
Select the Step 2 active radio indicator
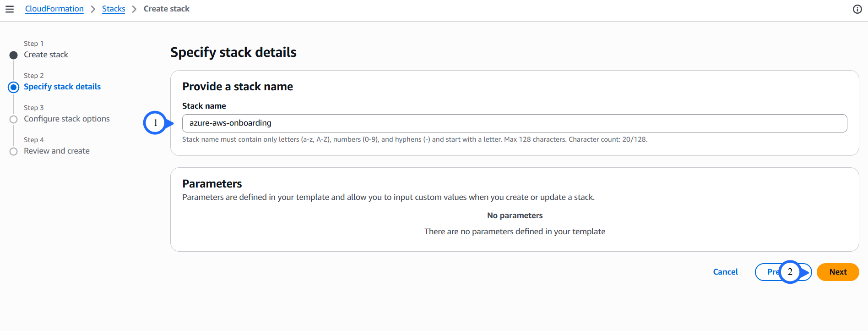tap(14, 87)
